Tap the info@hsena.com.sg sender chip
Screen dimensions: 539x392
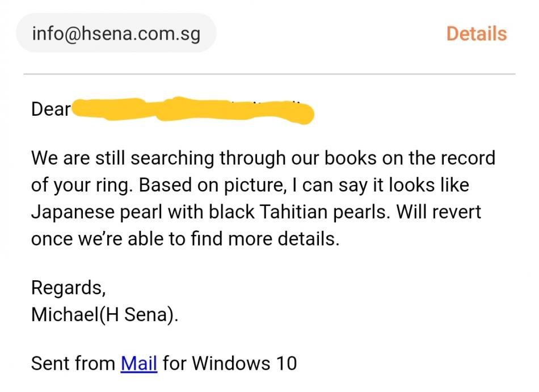click(116, 33)
